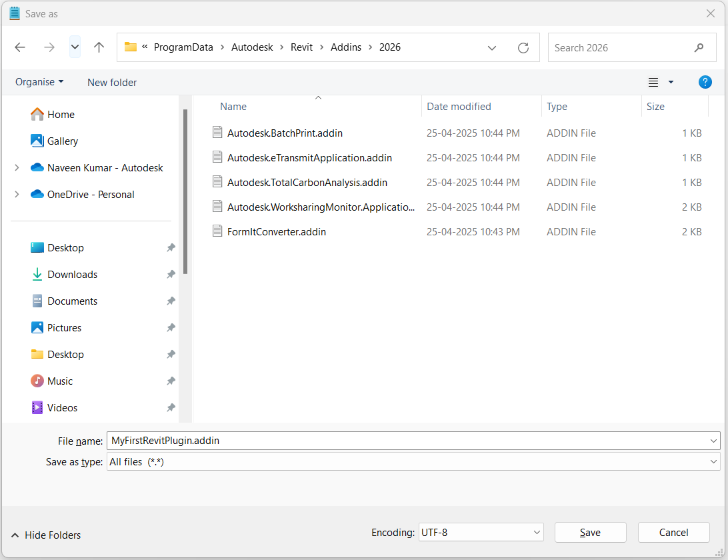Open the Organise menu
The width and height of the screenshot is (728, 560).
pos(39,82)
